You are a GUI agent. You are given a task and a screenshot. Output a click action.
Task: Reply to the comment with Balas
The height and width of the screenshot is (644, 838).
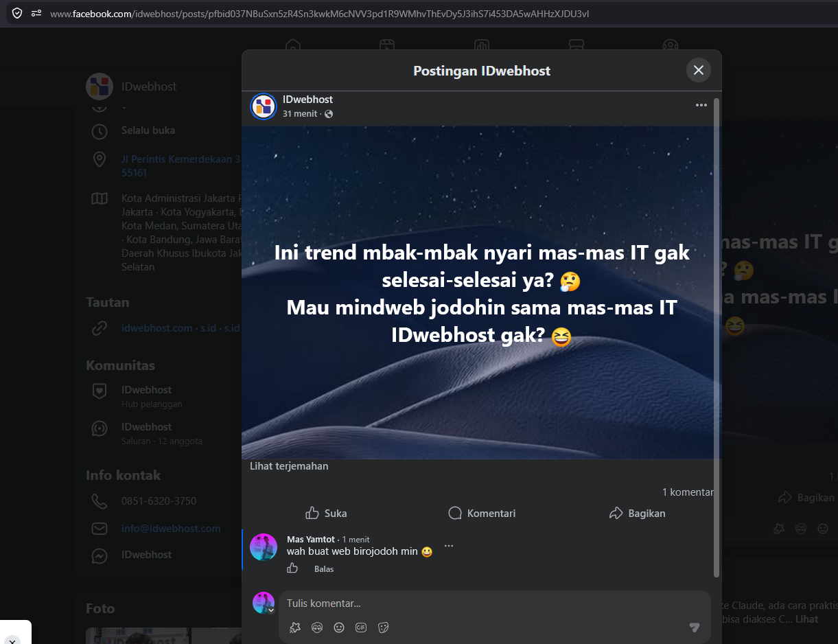coord(324,569)
